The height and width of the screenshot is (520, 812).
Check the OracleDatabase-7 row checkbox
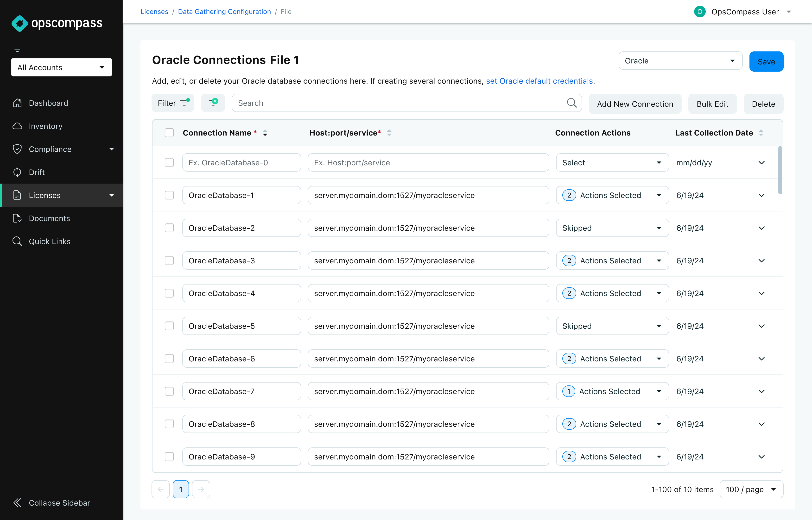tap(169, 391)
